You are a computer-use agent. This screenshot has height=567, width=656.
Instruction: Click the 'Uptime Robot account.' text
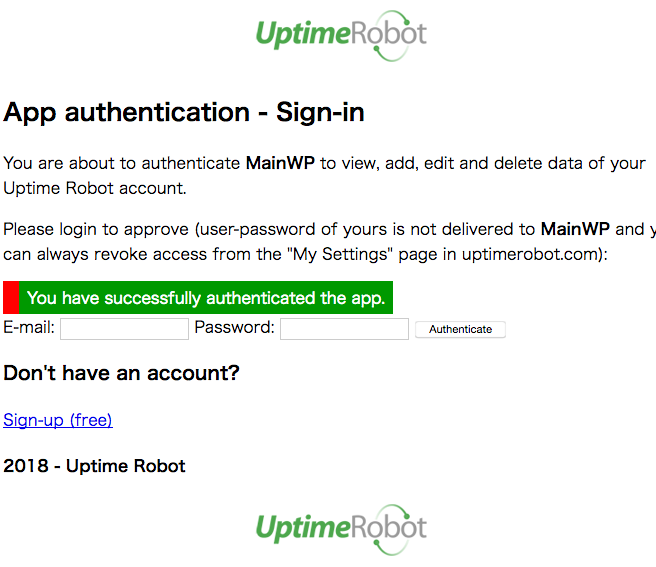(95, 188)
